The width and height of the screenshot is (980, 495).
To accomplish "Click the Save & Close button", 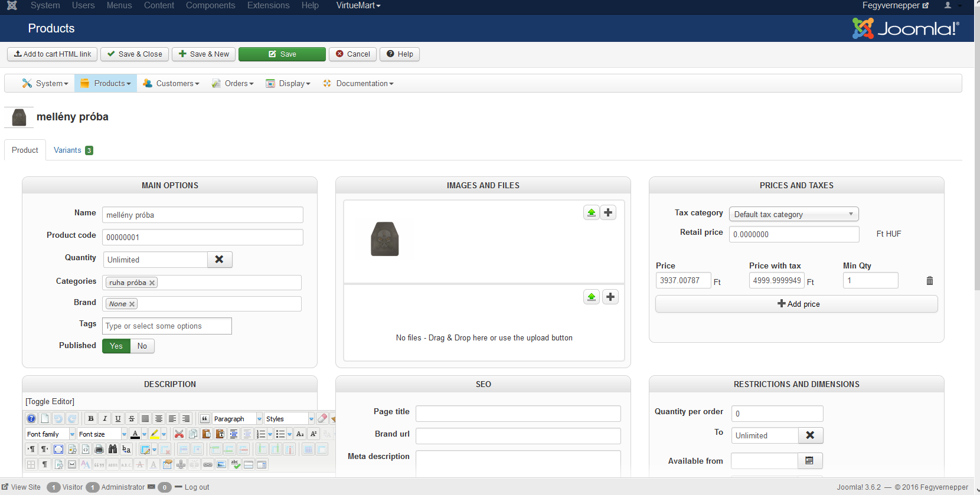I will pyautogui.click(x=135, y=54).
